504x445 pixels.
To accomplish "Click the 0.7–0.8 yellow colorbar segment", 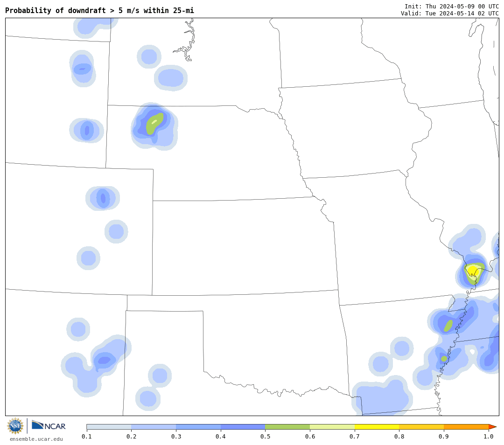I will tap(377, 427).
